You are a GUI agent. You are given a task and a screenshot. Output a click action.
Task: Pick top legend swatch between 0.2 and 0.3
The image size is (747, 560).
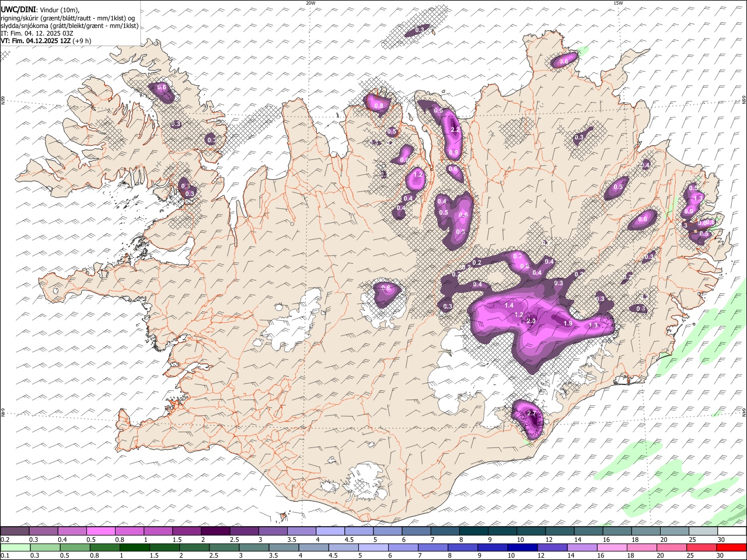15,531
